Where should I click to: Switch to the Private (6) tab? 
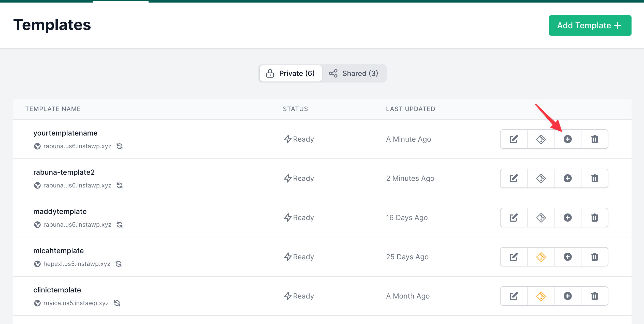pos(291,73)
